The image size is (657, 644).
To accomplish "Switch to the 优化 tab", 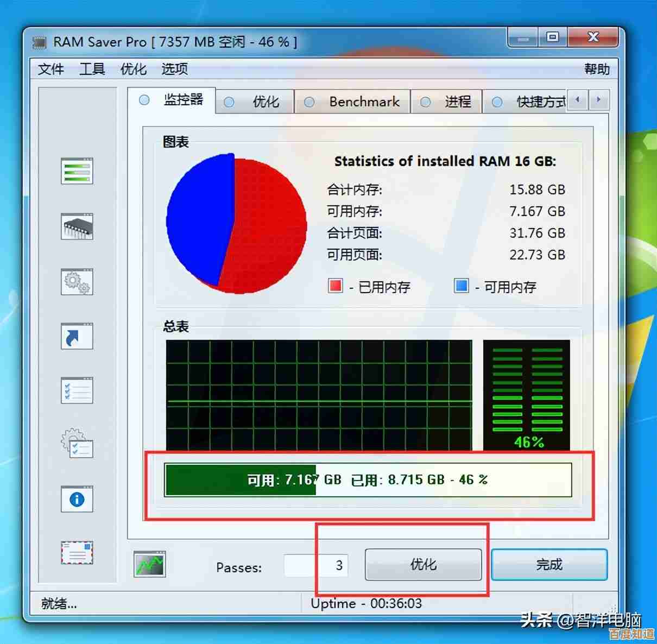I will click(x=265, y=102).
